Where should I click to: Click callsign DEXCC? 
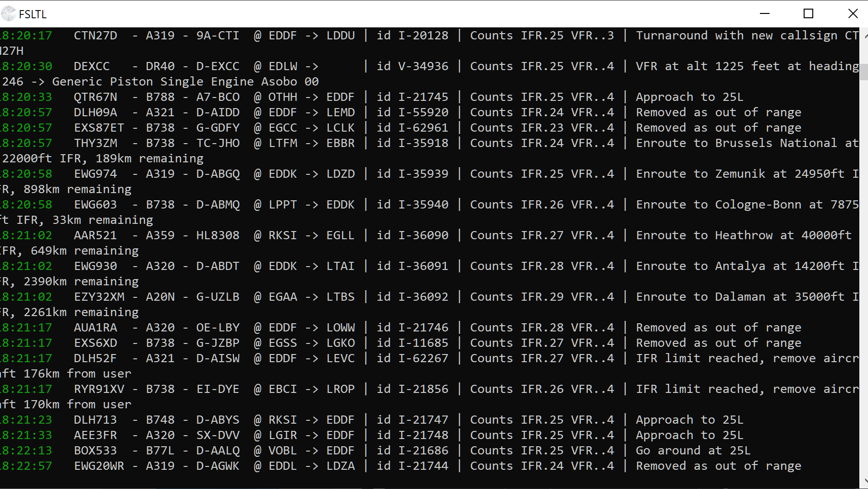[x=92, y=66]
